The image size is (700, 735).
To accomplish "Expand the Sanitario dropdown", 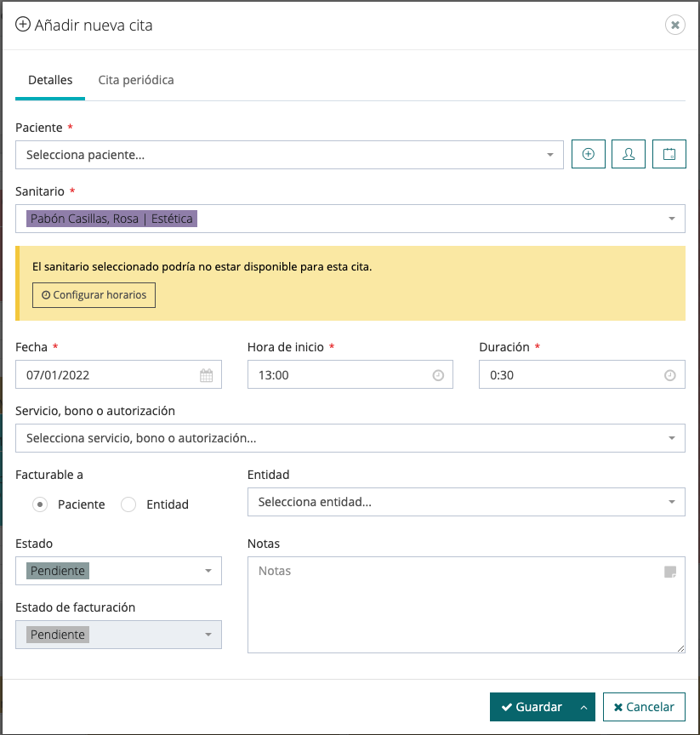I will coord(350,219).
